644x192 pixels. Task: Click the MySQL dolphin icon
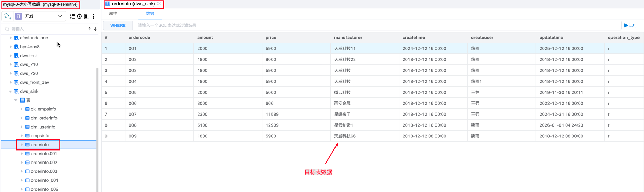[x=8, y=16]
